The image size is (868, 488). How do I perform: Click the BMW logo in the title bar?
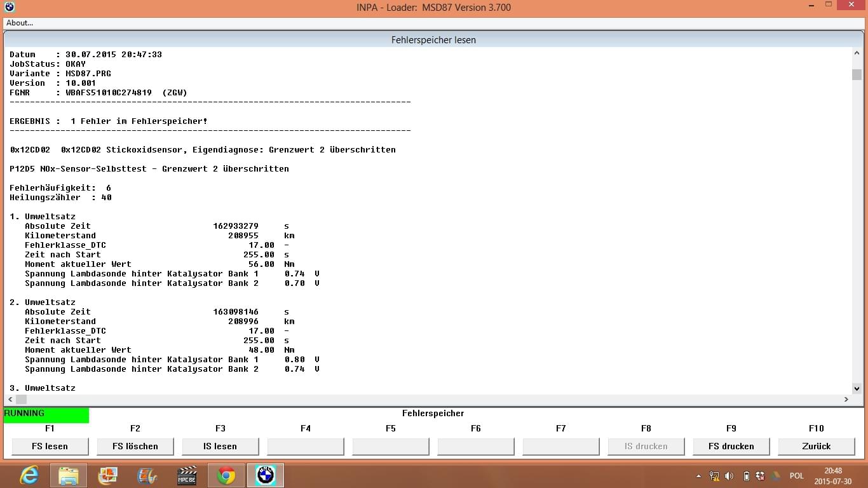[9, 7]
